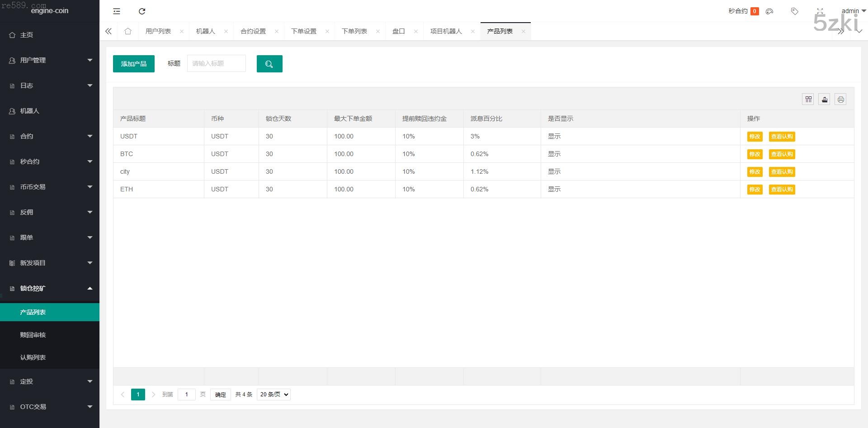868x428 pixels.
Task: Switch to the 合约设置 tab
Action: tap(253, 31)
